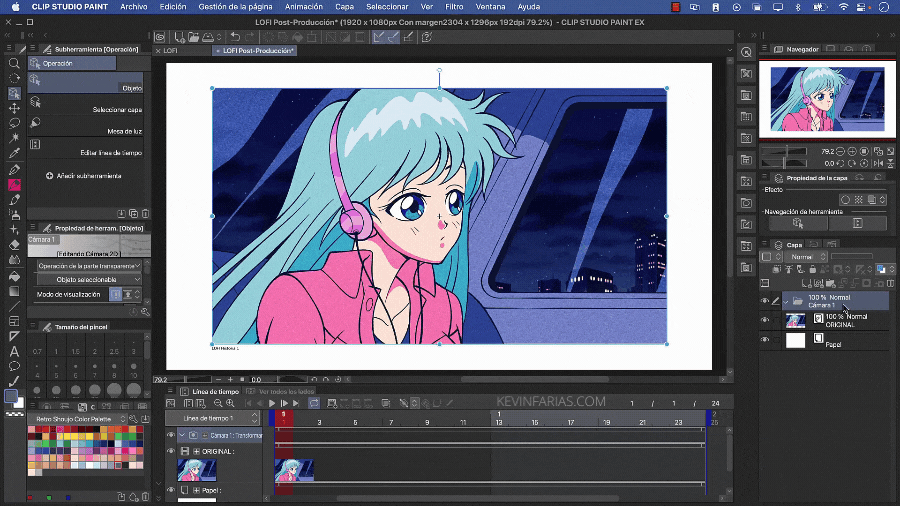
Task: Hide the Cámara 1 layer
Action: 765,300
